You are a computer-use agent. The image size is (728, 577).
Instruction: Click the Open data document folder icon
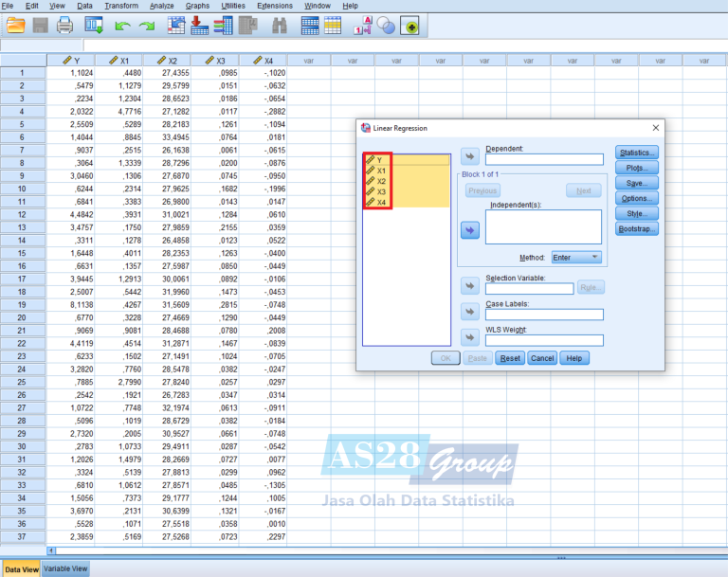click(15, 27)
